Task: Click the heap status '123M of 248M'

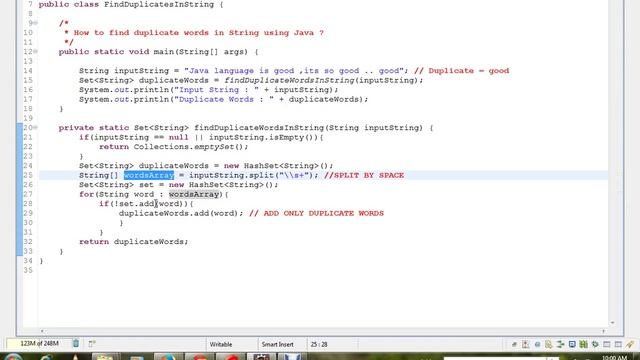Action: (x=39, y=344)
